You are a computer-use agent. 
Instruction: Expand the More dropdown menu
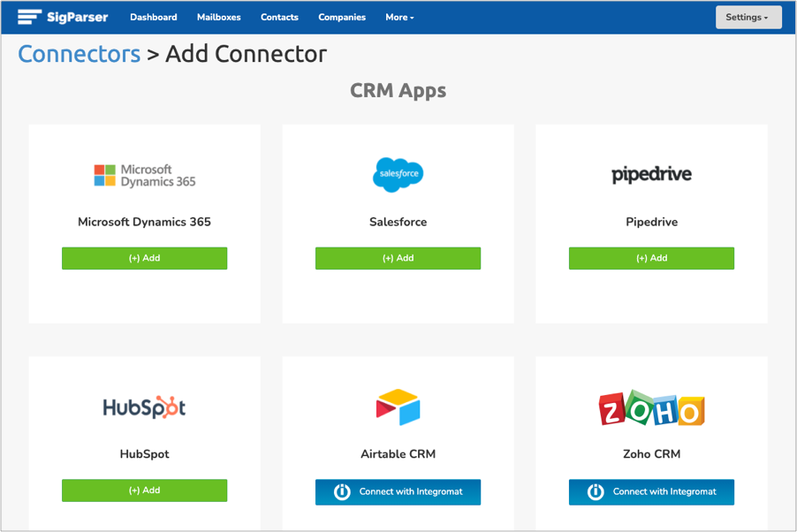click(x=399, y=17)
